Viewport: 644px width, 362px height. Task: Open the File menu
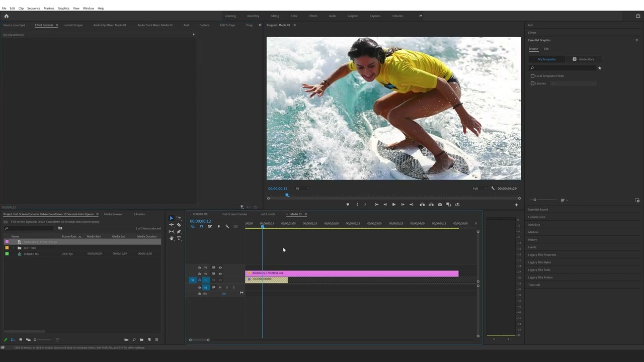click(x=4, y=9)
